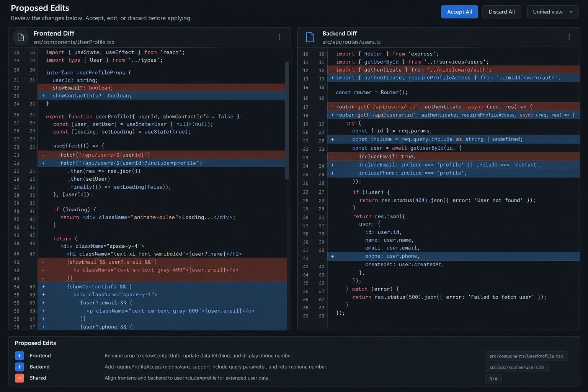This screenshot has height=392, width=588.
Task: Open the Unified view dropdown
Action: pos(552,12)
